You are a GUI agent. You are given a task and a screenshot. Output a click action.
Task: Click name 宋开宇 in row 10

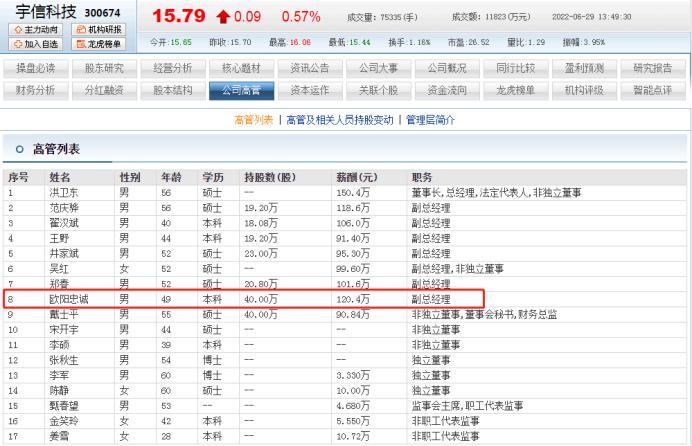point(64,330)
